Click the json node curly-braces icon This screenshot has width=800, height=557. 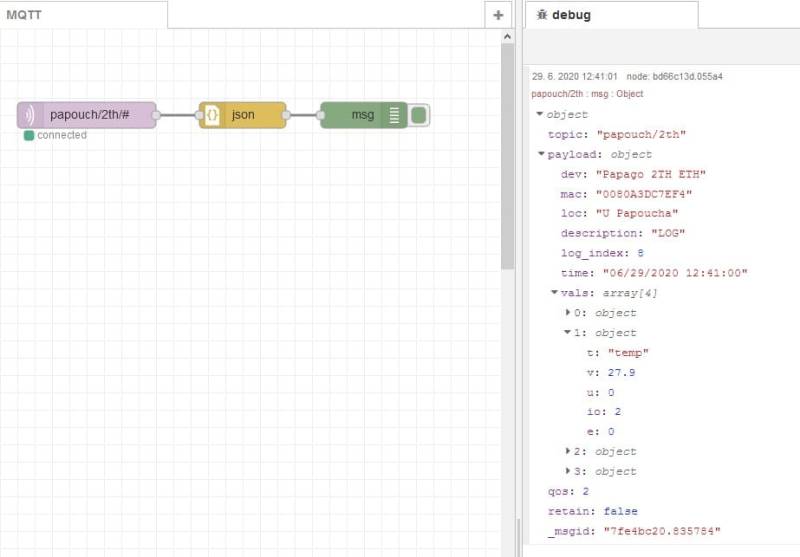tap(213, 115)
